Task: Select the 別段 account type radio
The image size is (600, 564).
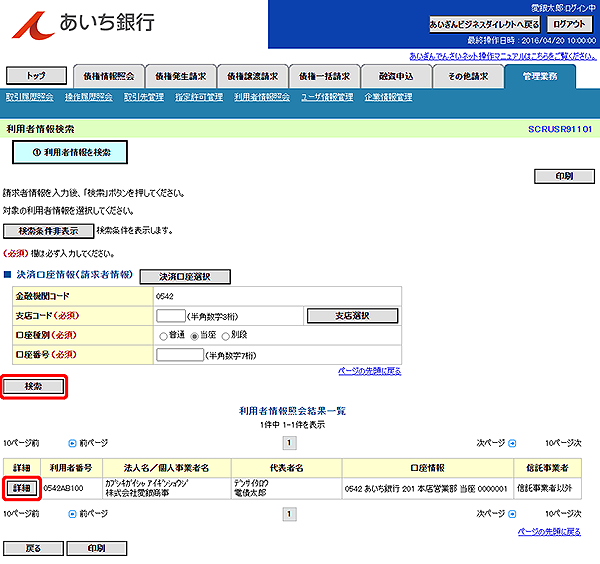Action: click(225, 336)
